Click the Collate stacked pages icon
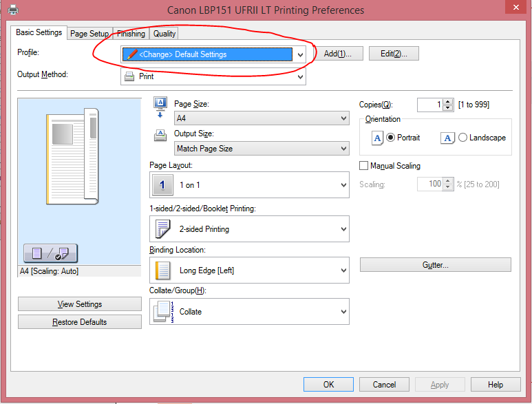This screenshot has height=404, width=532. [x=164, y=312]
